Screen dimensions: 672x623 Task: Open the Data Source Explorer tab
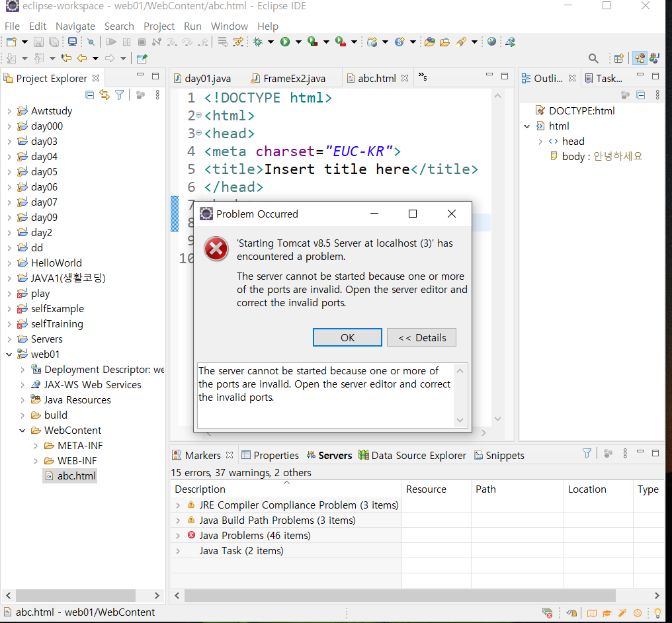pos(412,456)
